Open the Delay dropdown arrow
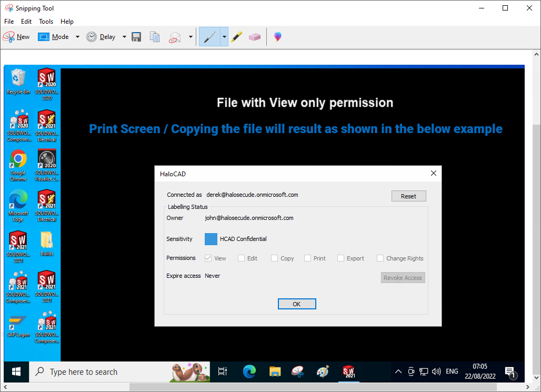This screenshot has height=392, width=541. [124, 37]
